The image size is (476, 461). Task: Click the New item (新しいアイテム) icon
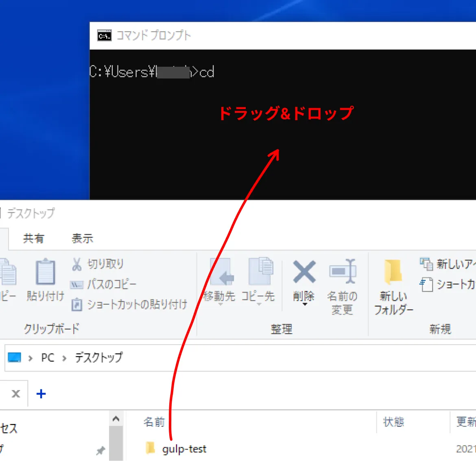pyautogui.click(x=426, y=264)
